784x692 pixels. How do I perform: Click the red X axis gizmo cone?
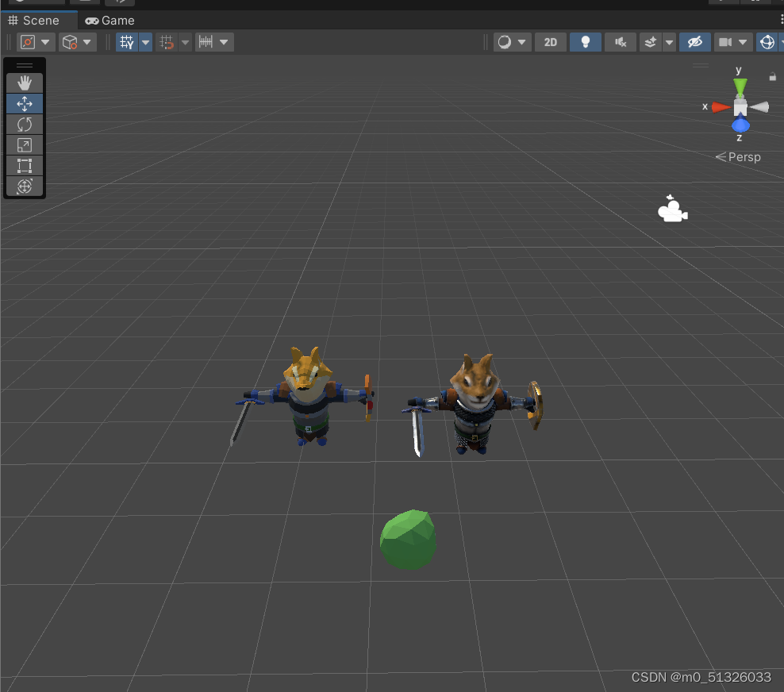point(721,107)
